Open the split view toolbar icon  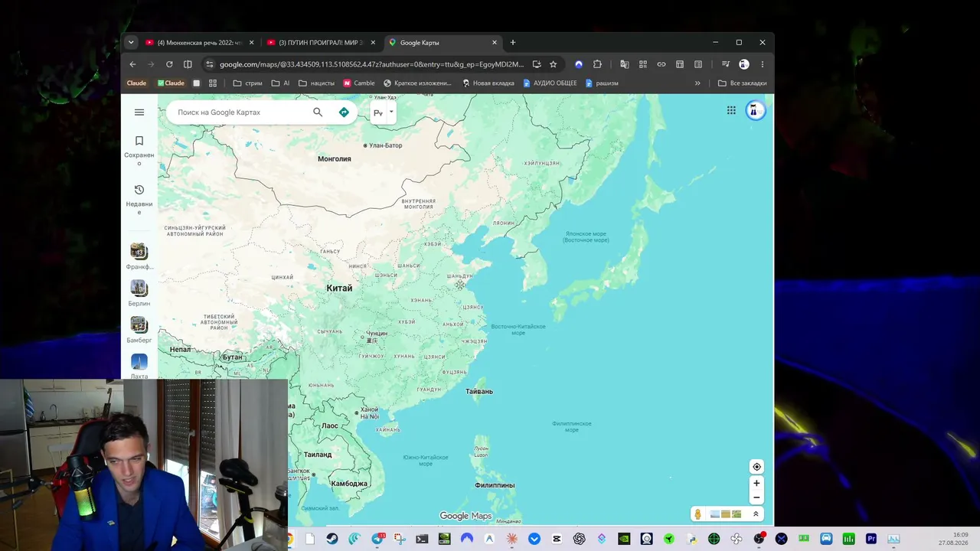[x=188, y=64]
